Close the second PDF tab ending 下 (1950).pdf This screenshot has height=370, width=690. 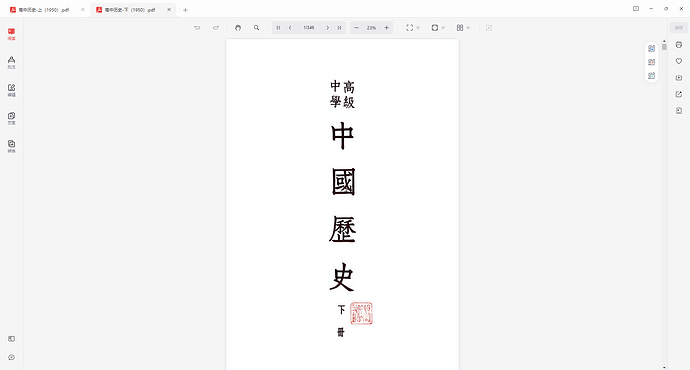coord(169,10)
